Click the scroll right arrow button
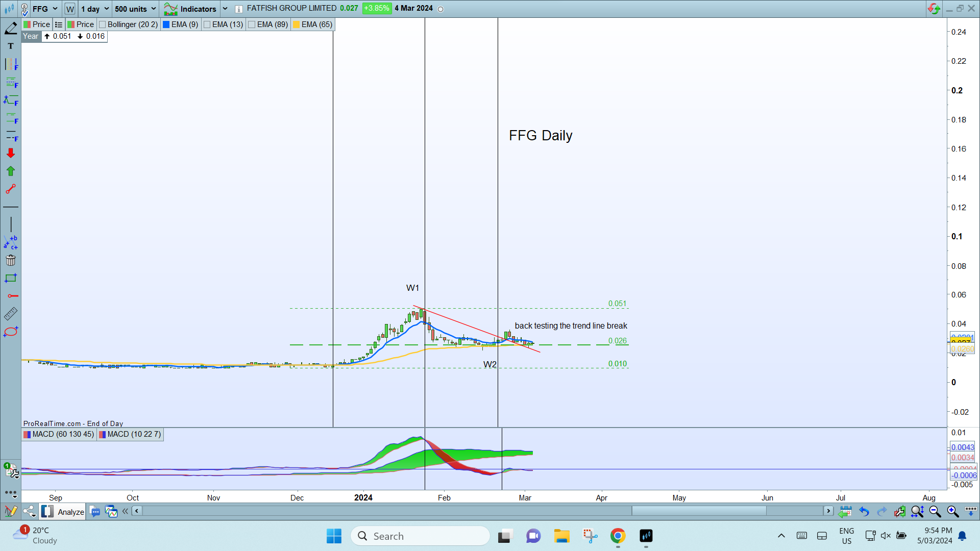This screenshot has height=551, width=980. click(828, 511)
